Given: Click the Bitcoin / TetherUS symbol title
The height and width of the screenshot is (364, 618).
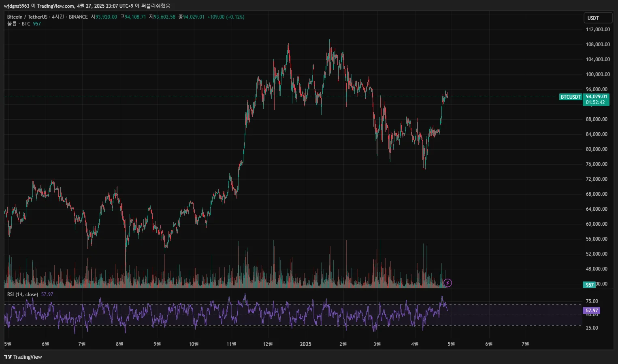Looking at the screenshot, I should pos(27,17).
